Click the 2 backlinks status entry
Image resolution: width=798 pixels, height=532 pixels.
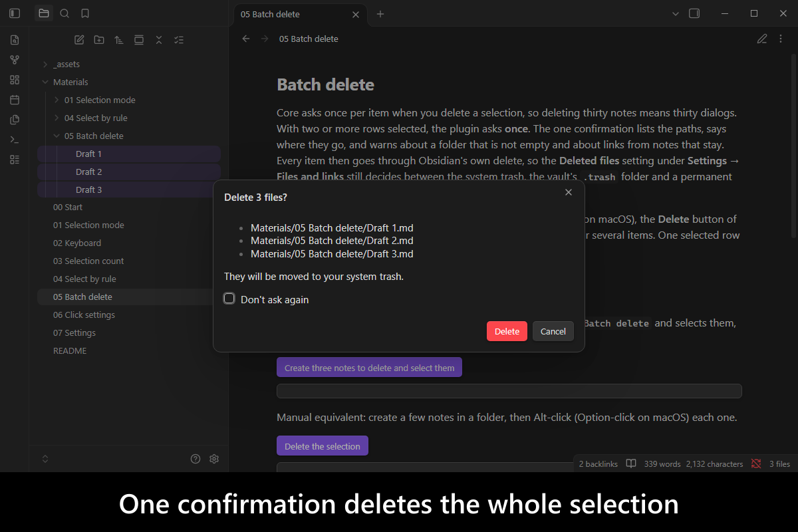click(x=598, y=464)
